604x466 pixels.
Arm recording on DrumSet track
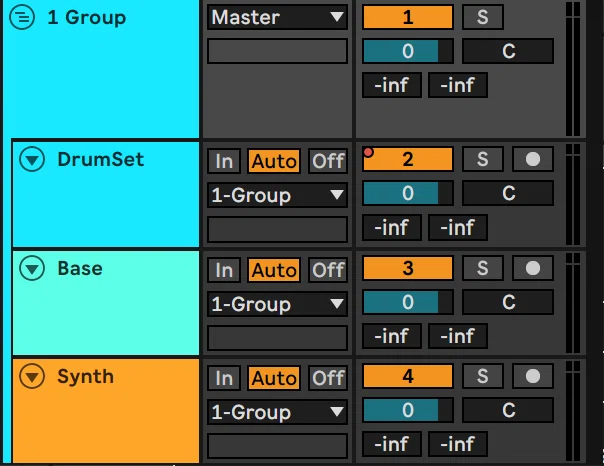tap(533, 159)
